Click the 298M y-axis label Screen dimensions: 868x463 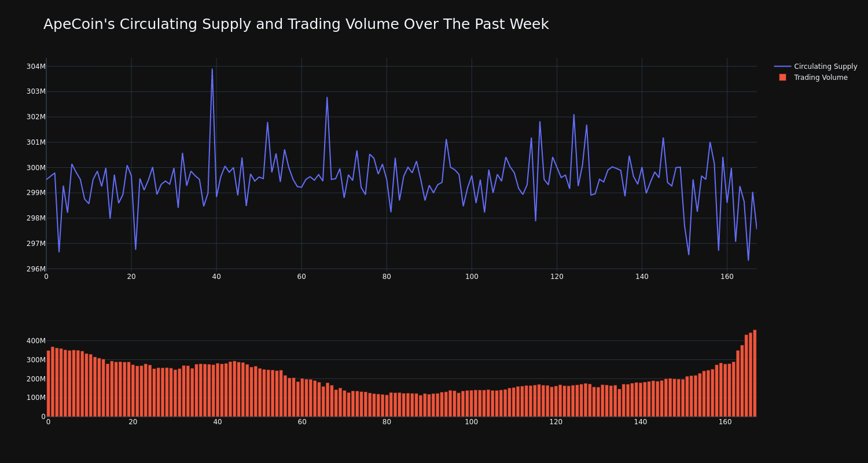pos(36,218)
